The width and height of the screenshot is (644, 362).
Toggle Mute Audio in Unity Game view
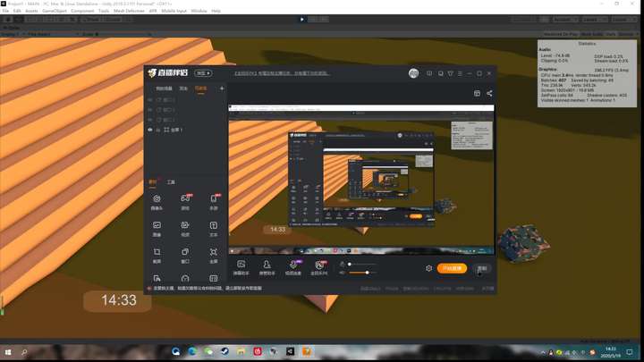click(591, 34)
